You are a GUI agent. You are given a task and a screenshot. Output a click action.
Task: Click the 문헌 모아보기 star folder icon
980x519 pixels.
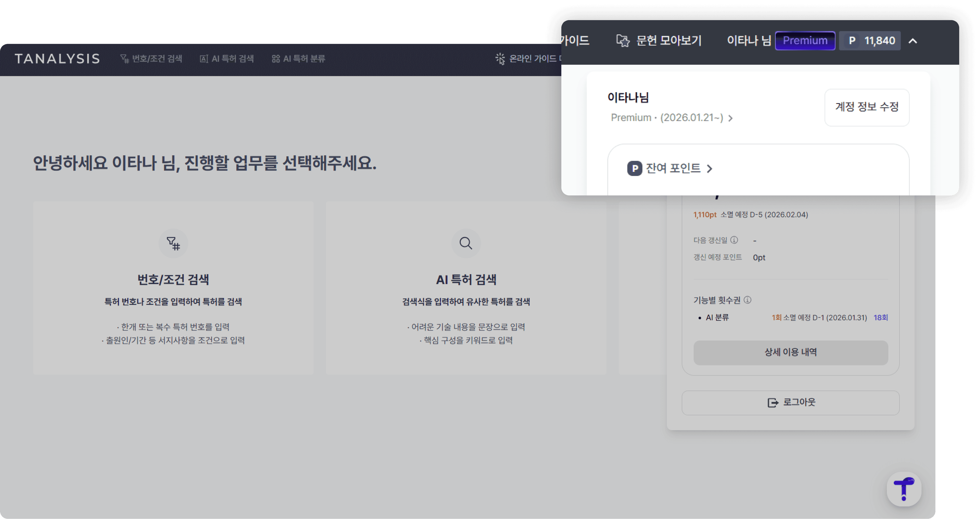623,40
